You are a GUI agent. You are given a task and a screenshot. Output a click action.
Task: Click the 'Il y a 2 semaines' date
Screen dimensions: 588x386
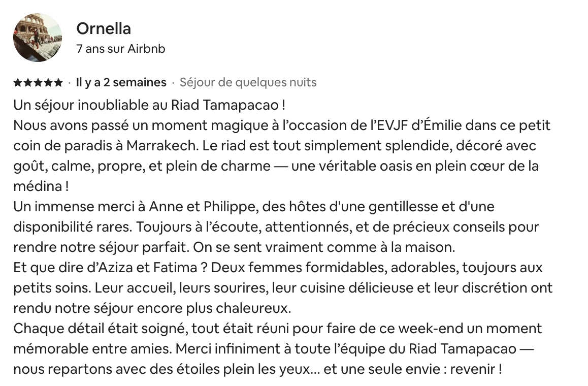tap(121, 82)
